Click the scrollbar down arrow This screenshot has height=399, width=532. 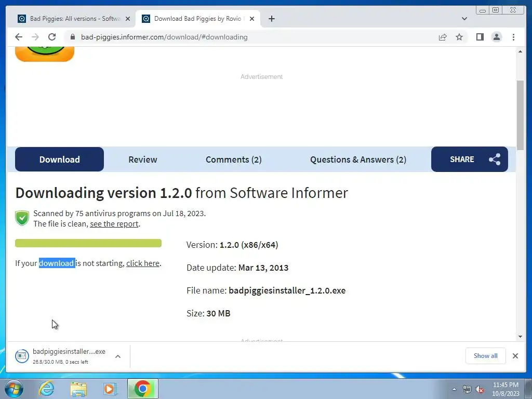click(x=520, y=337)
